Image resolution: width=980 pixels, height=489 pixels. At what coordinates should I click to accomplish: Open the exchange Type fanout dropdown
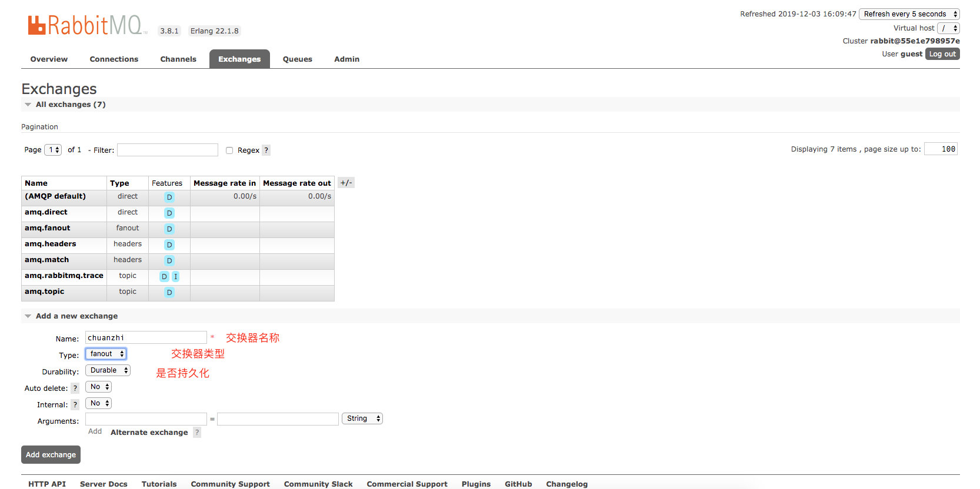(x=106, y=354)
